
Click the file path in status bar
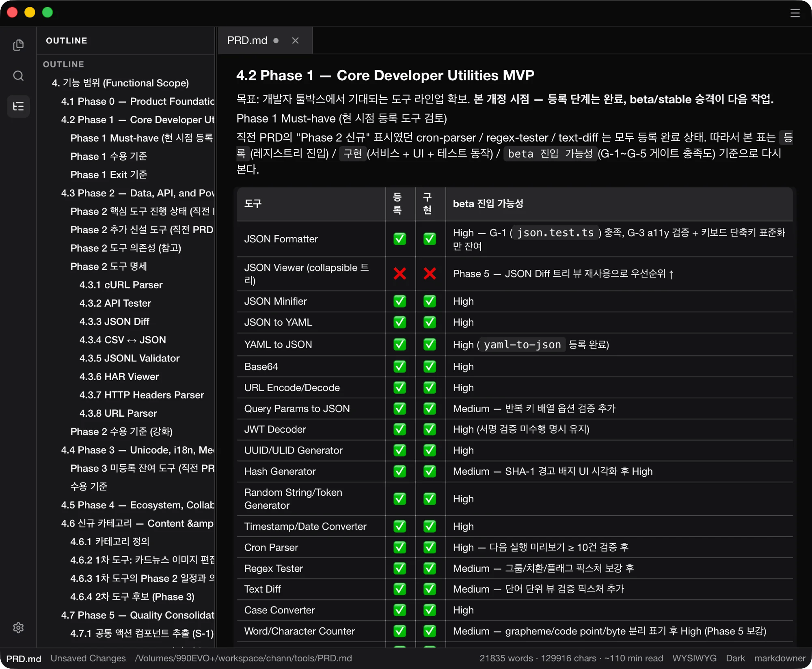coord(244,658)
